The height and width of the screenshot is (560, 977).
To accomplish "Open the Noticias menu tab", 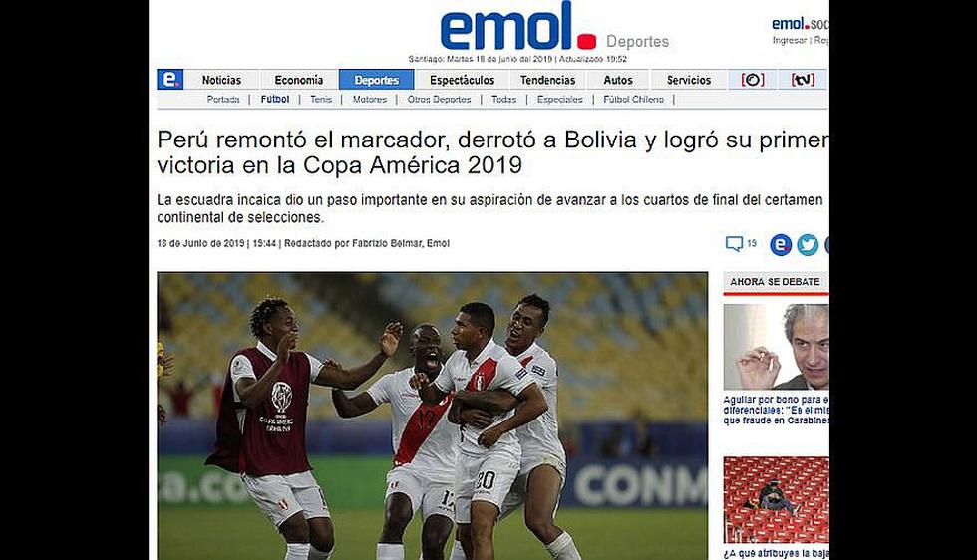I will 221,80.
